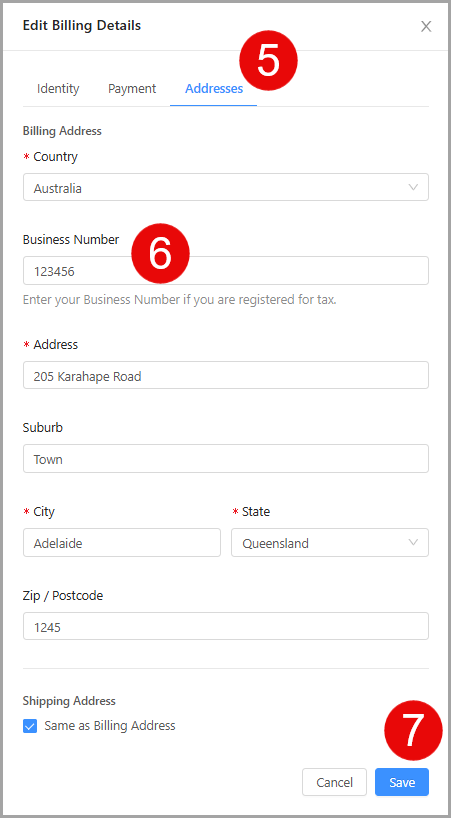Screen dimensions: 451x818
Task: Click the red number 6 marker
Action: (x=160, y=255)
